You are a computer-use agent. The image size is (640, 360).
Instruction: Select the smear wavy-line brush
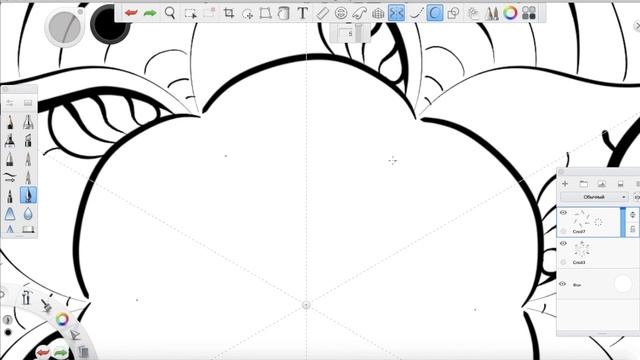tap(10, 177)
